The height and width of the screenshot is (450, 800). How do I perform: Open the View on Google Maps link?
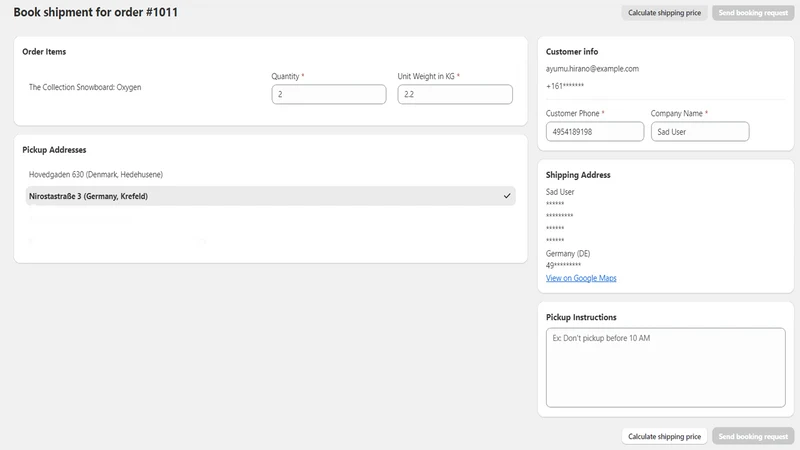581,278
